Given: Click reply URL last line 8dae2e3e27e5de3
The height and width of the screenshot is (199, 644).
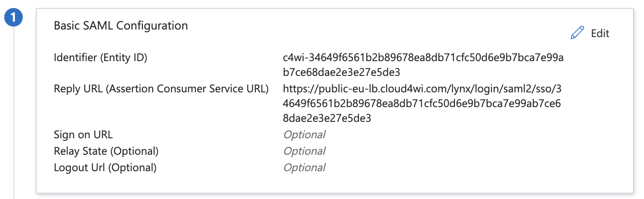Looking at the screenshot, I should (x=327, y=118).
